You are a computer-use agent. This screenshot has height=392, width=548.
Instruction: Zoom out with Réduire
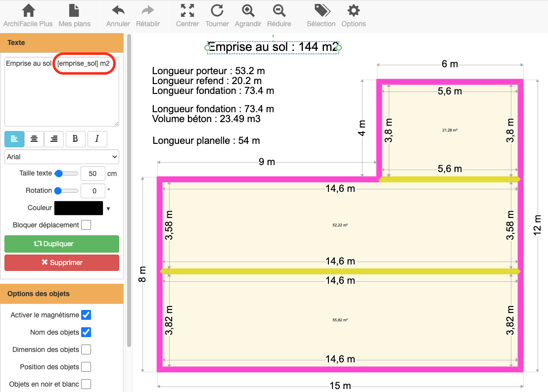[279, 15]
